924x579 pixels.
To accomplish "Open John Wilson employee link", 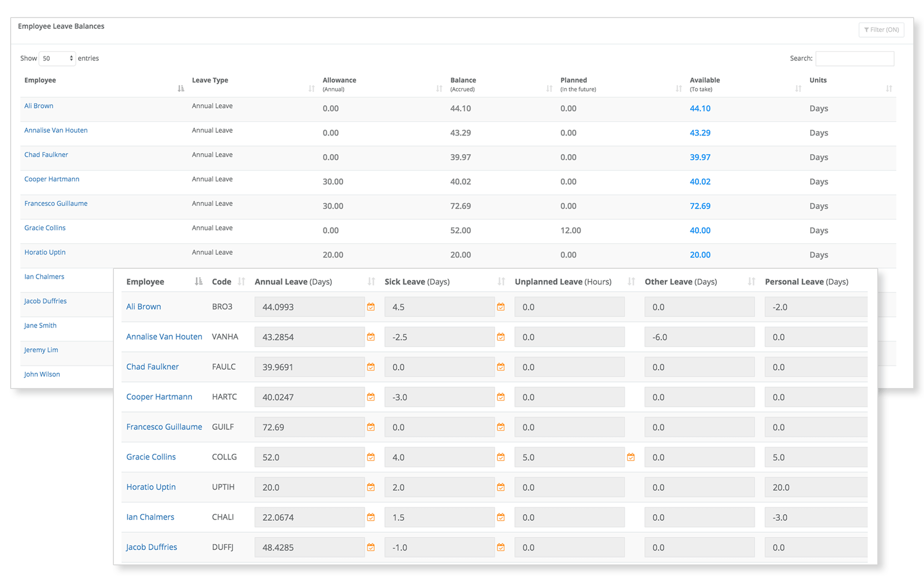I will click(42, 374).
